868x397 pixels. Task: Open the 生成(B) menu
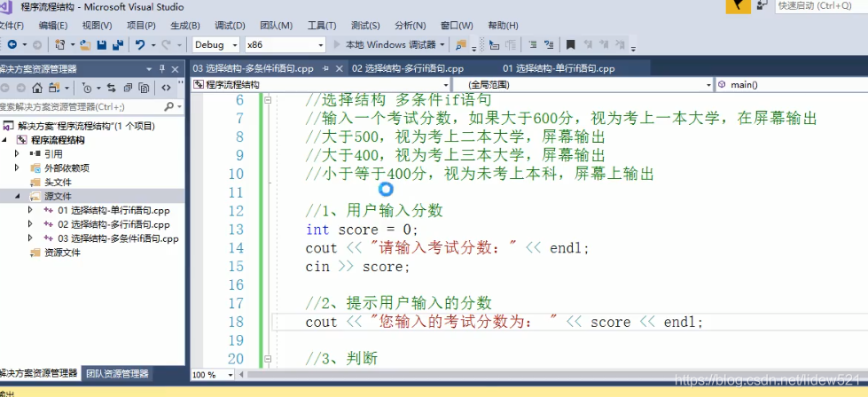[185, 26]
